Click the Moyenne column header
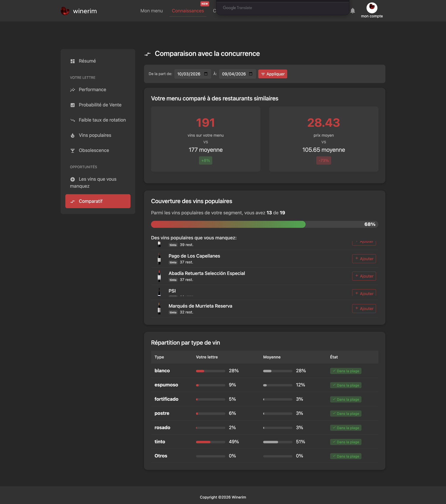446x504 pixels. pyautogui.click(x=272, y=357)
